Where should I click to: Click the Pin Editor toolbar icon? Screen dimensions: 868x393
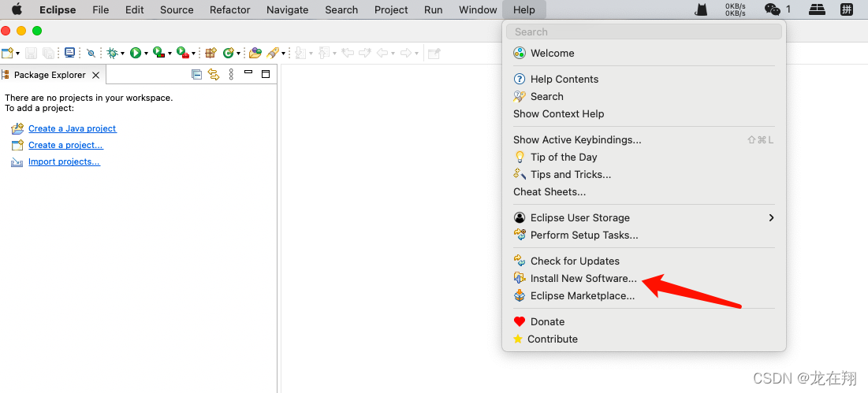point(434,53)
